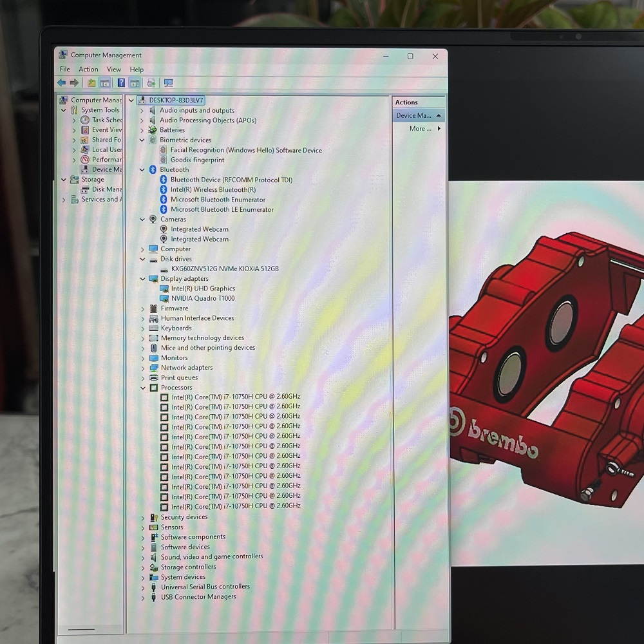
Task: Open the Help menu
Action: click(137, 70)
